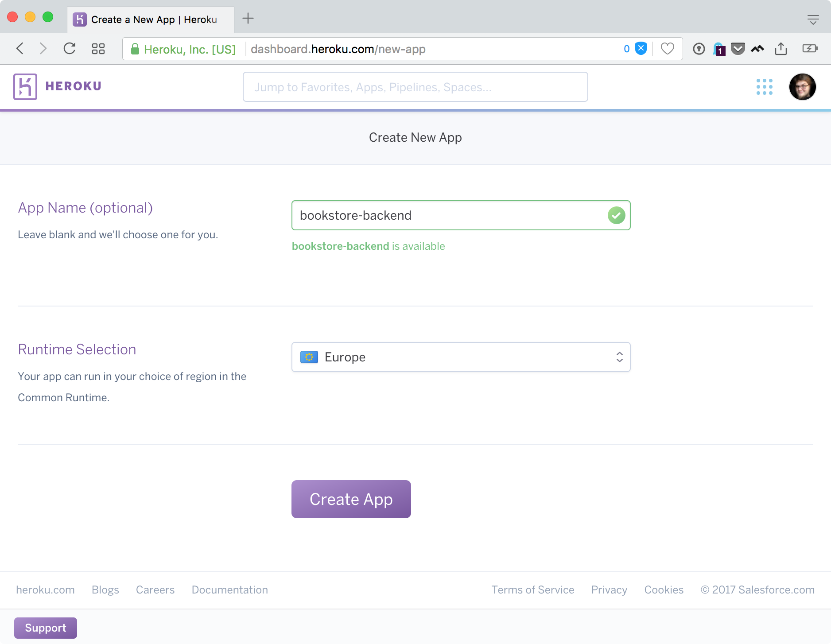The height and width of the screenshot is (644, 831).
Task: Reload the page with the refresh icon
Action: [70, 49]
